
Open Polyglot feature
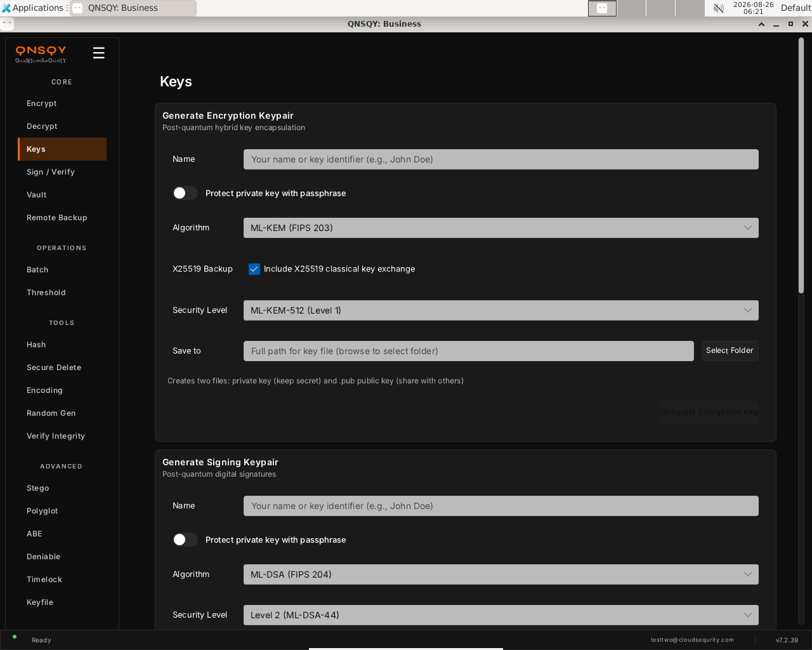(x=62, y=511)
